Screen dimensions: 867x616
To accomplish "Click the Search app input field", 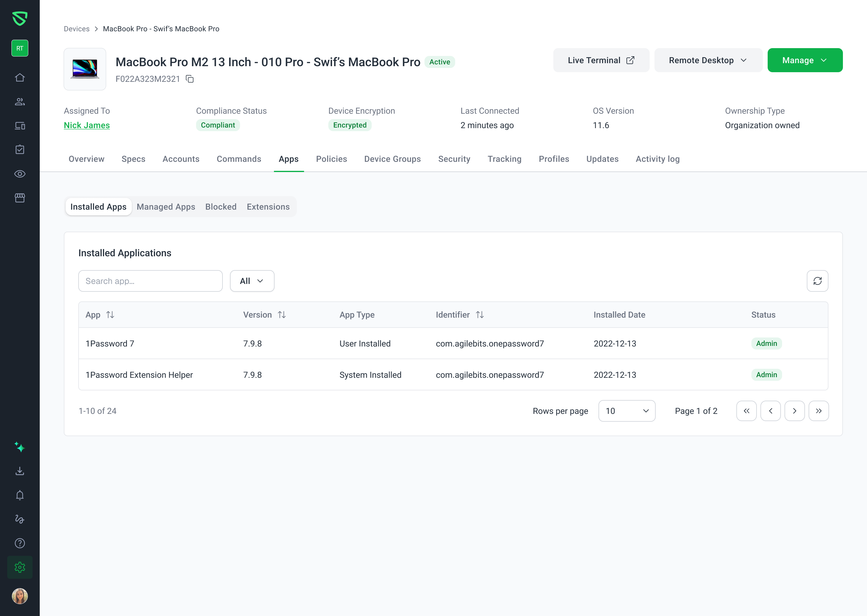I will pyautogui.click(x=150, y=281).
